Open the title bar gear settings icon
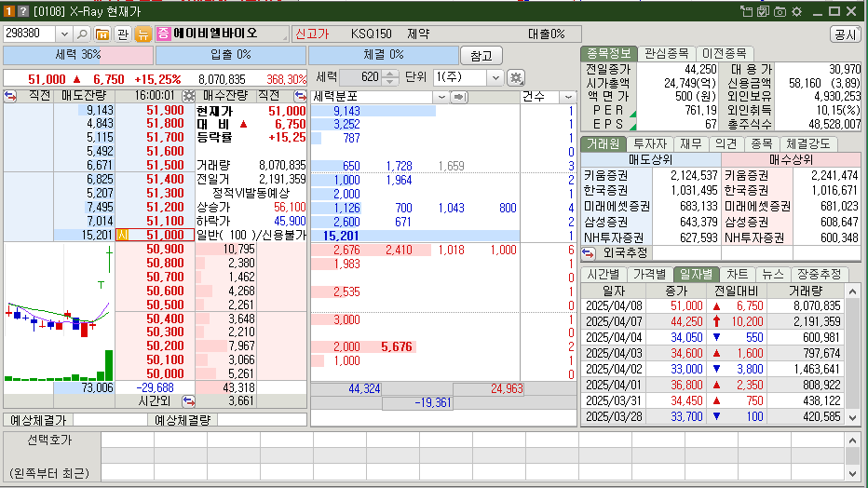 pyautogui.click(x=797, y=11)
